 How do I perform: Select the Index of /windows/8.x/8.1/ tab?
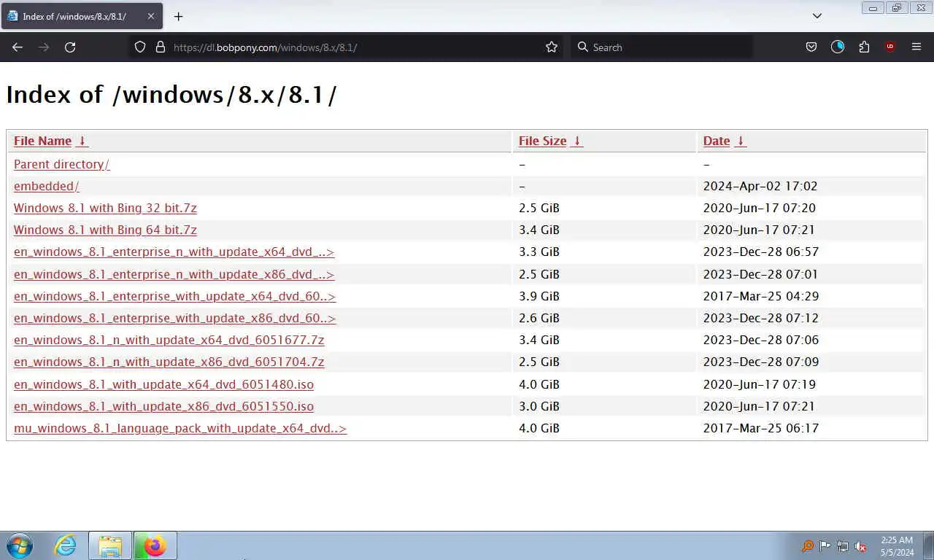pyautogui.click(x=82, y=16)
